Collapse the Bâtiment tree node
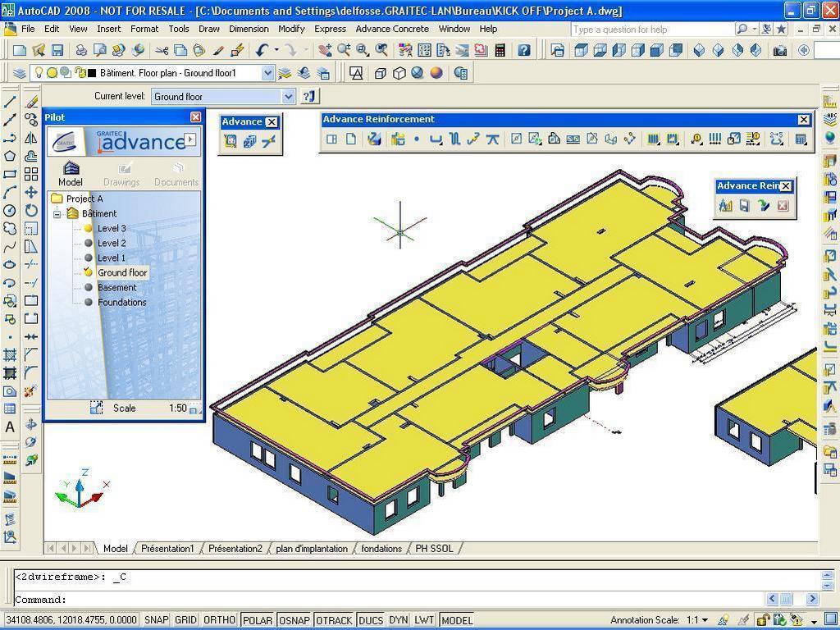The image size is (840, 630). [x=57, y=214]
